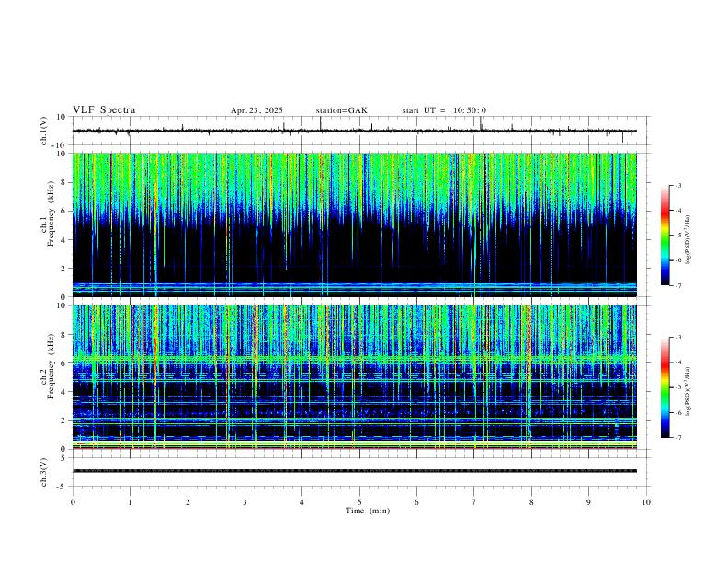This screenshot has height=563, width=728.
Task: Click the ch.3 waveform black band
Action: tap(355, 471)
